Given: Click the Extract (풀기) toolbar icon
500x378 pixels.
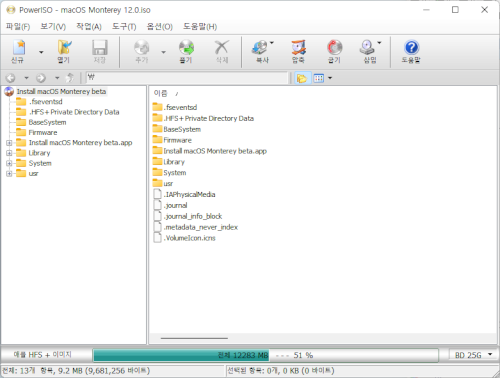Looking at the screenshot, I should tap(186, 48).
